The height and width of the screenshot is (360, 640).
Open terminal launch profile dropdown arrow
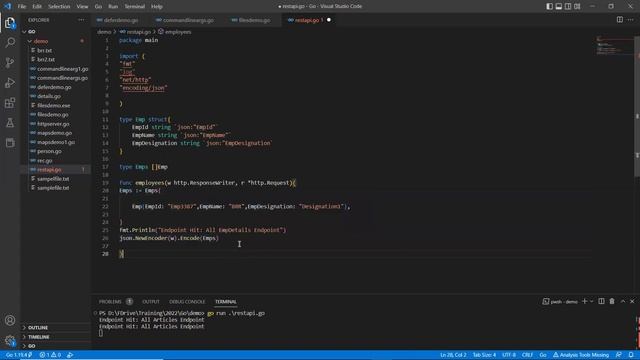591,301
